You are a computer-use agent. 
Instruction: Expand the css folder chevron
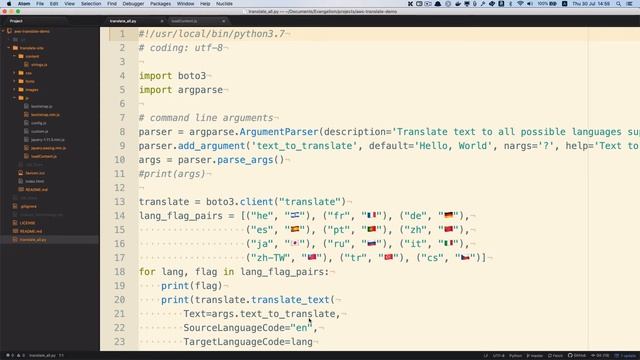pos(14,73)
